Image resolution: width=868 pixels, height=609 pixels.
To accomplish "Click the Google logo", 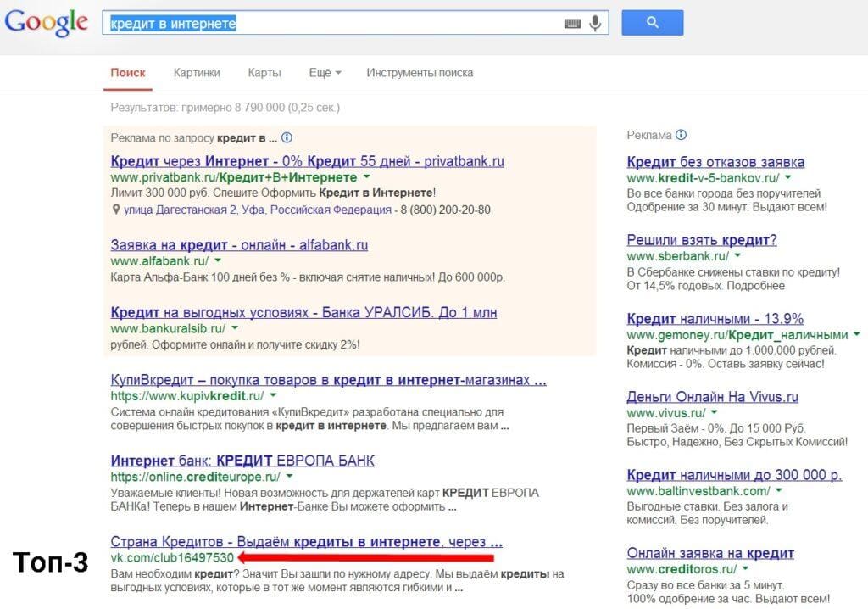I will 46,23.
